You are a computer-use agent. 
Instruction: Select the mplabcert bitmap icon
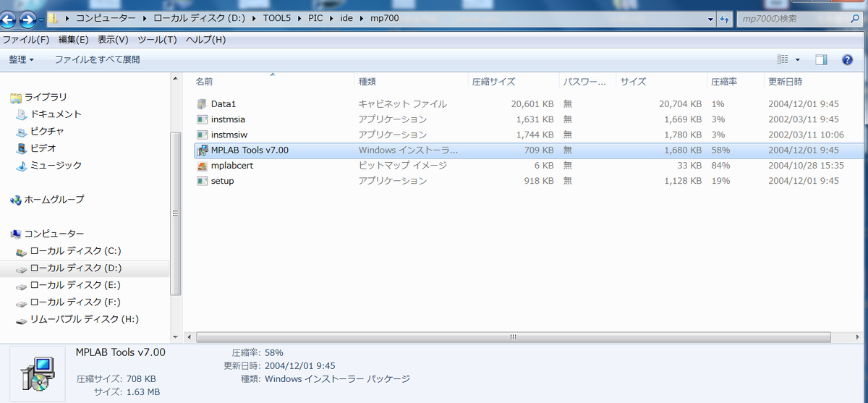(x=202, y=166)
